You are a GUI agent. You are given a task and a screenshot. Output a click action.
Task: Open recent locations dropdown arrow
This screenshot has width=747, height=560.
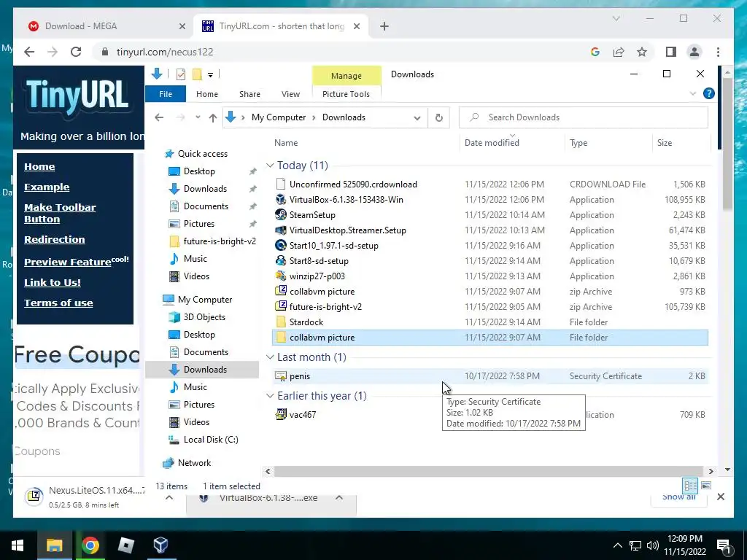click(x=198, y=117)
